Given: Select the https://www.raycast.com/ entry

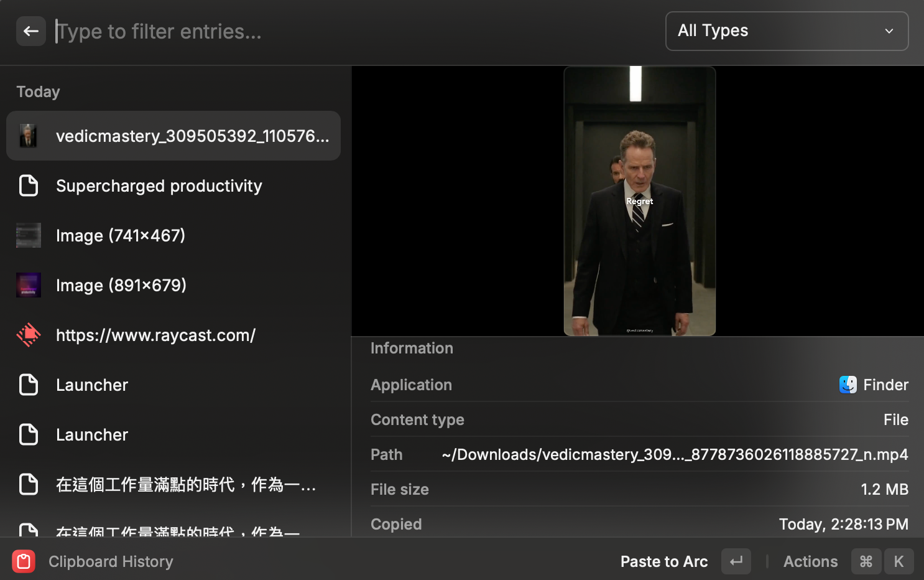Looking at the screenshot, I should pos(155,335).
